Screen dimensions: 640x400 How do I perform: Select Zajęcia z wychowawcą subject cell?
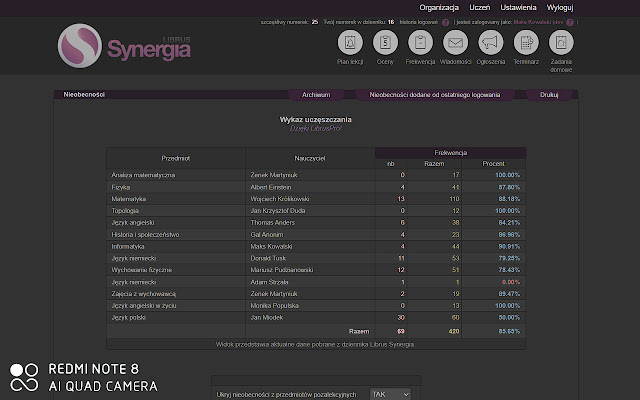click(x=176, y=294)
